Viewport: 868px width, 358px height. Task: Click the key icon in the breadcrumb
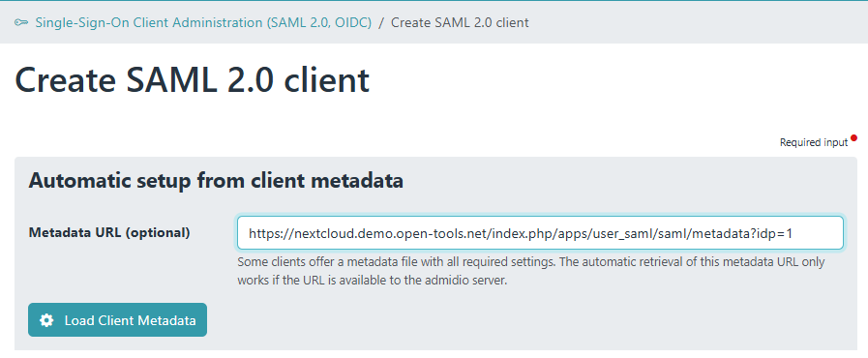21,22
